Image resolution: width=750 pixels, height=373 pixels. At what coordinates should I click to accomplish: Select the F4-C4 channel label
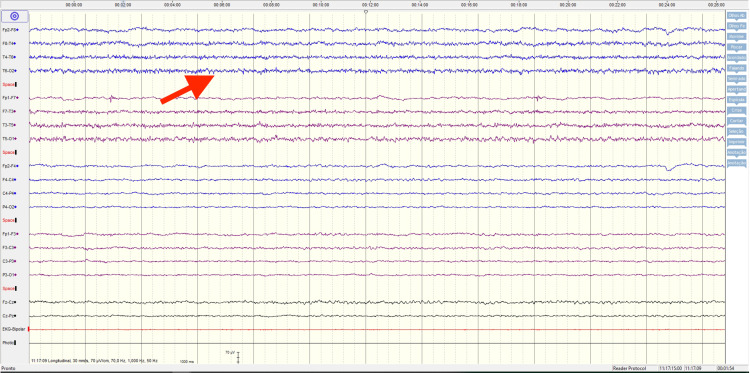pos(10,179)
